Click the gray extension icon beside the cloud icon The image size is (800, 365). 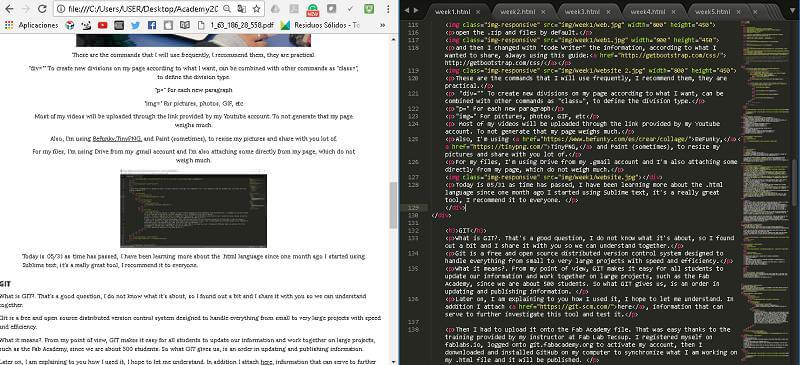click(293, 9)
